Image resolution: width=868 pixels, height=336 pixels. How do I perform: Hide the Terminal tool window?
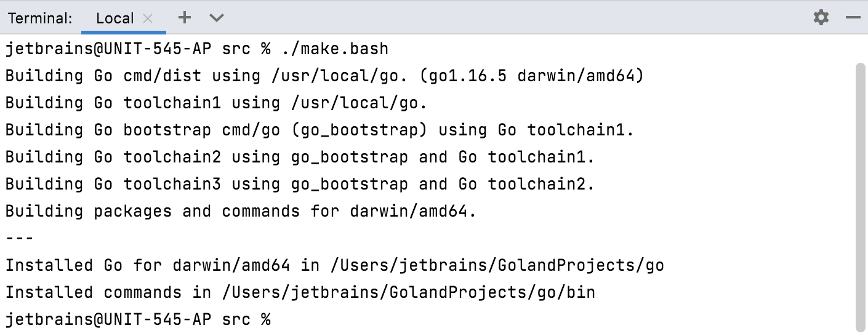[853, 18]
